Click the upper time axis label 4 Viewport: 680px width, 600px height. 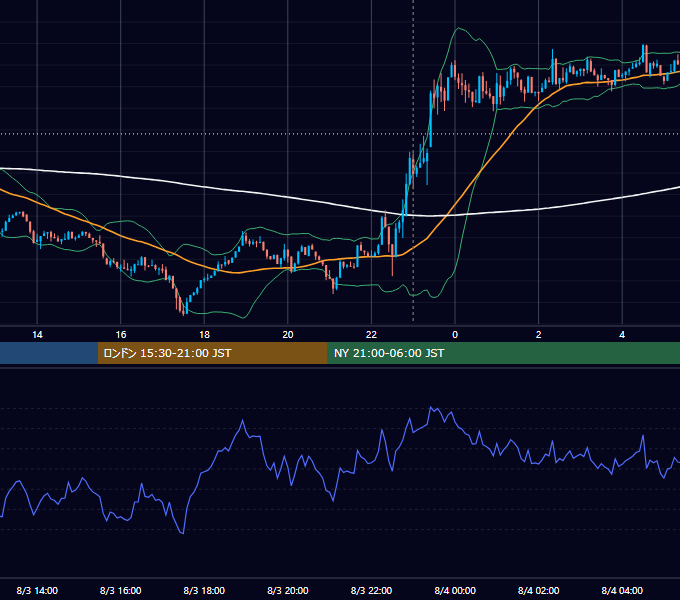pyautogui.click(x=622, y=335)
